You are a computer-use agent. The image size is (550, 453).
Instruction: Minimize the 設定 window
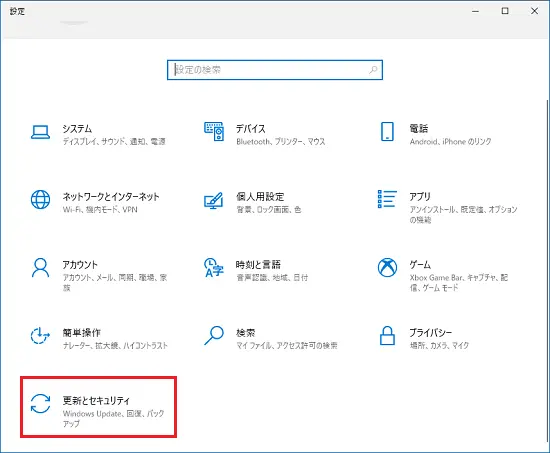tap(475, 11)
